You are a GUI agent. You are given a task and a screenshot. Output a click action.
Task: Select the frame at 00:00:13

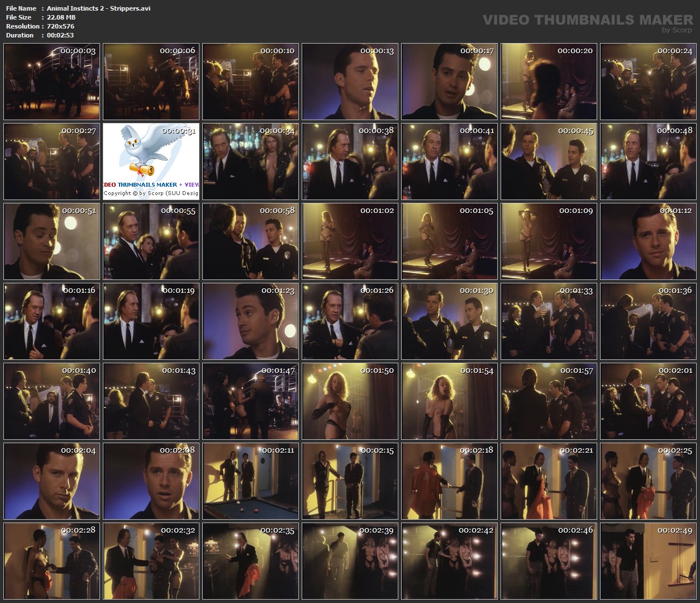350,82
